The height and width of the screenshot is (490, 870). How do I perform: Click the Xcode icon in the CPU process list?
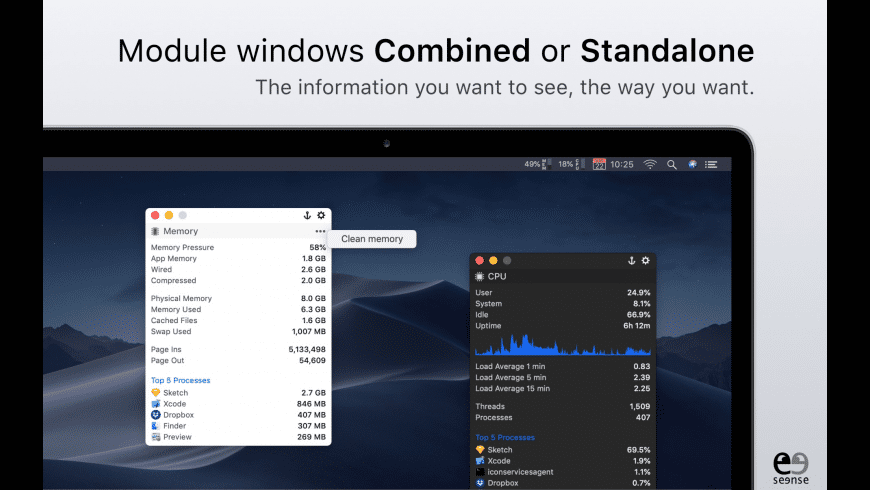pos(480,461)
